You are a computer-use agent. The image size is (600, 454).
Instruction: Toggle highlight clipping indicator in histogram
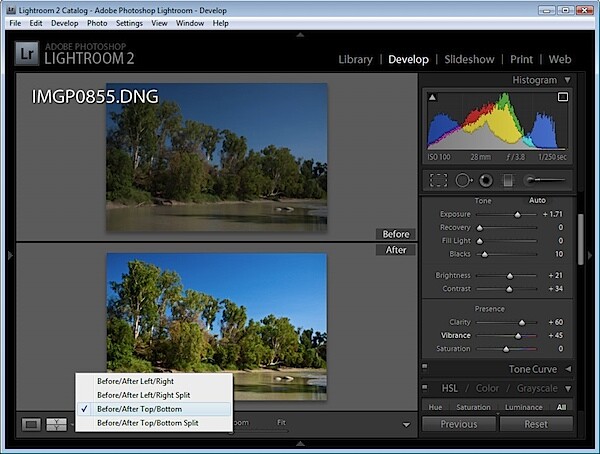pyautogui.click(x=563, y=97)
